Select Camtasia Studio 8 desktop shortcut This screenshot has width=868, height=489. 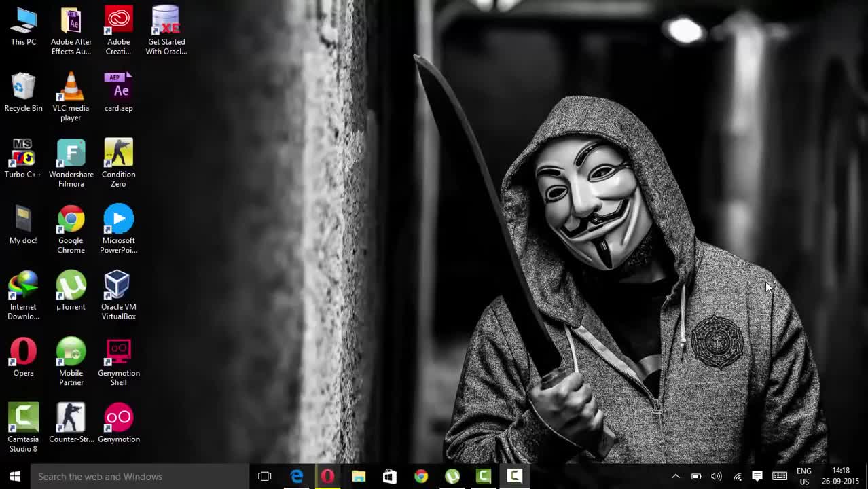[23, 429]
